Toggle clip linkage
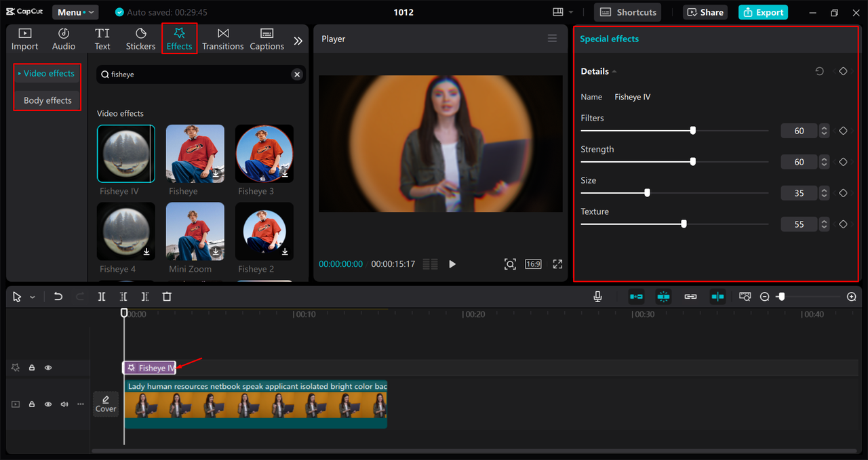 [x=690, y=297]
